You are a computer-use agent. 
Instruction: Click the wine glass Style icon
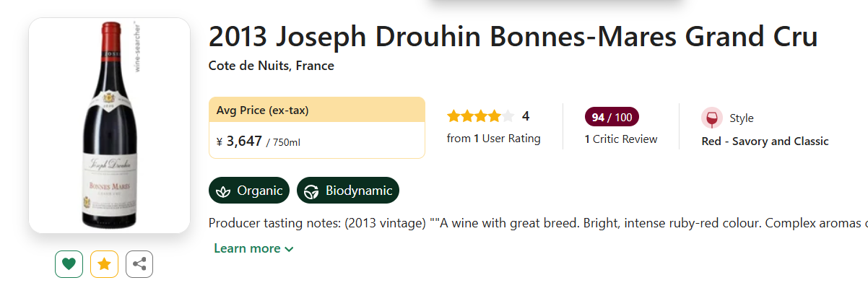pyautogui.click(x=711, y=118)
